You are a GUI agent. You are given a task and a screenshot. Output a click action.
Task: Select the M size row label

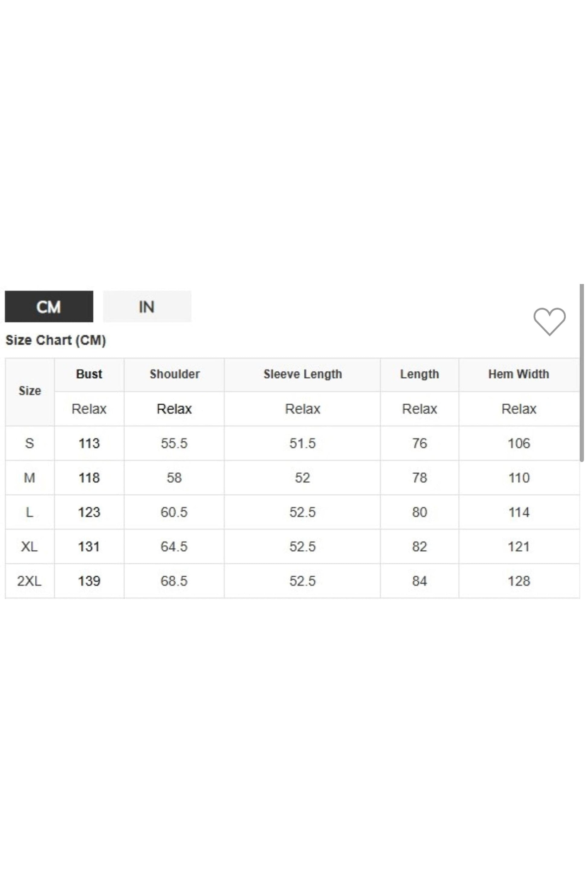point(30,478)
